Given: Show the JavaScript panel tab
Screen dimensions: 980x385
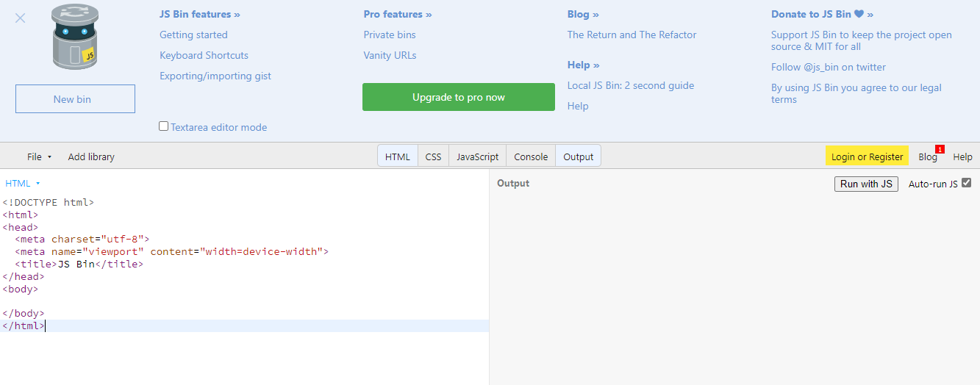Looking at the screenshot, I should click(x=477, y=156).
